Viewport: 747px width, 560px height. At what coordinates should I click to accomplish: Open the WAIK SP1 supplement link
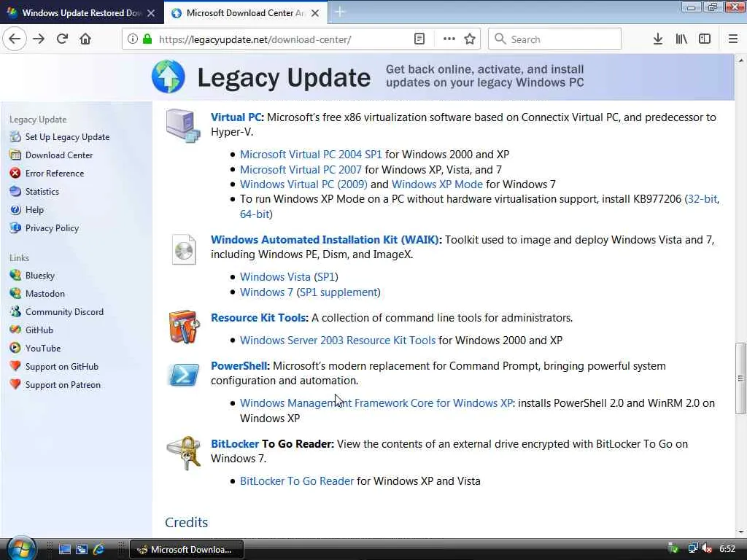pos(338,292)
